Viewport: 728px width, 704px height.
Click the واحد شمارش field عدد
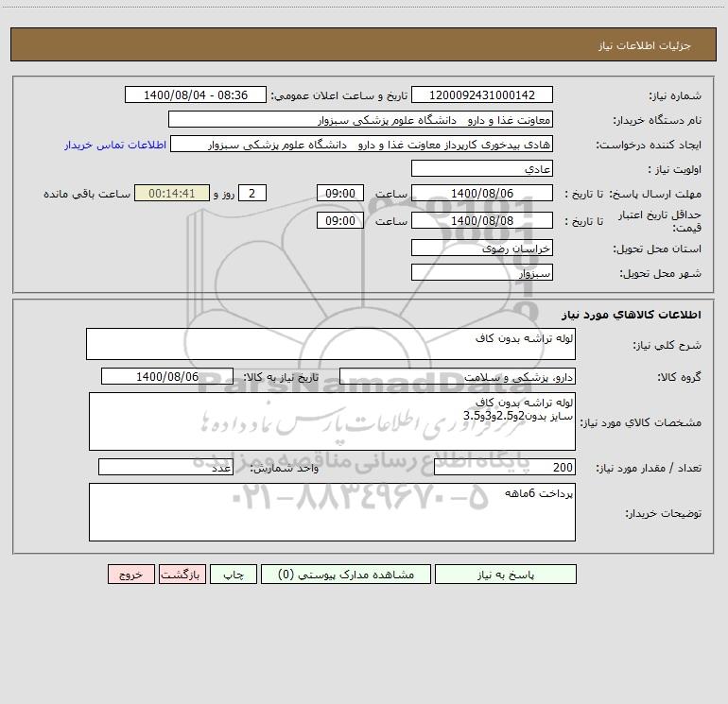point(165,468)
